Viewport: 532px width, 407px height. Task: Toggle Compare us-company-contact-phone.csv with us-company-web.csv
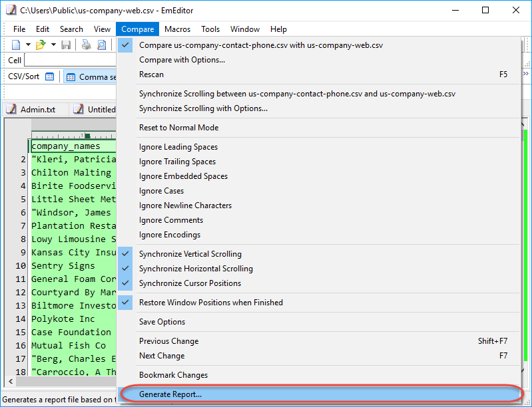318,45
